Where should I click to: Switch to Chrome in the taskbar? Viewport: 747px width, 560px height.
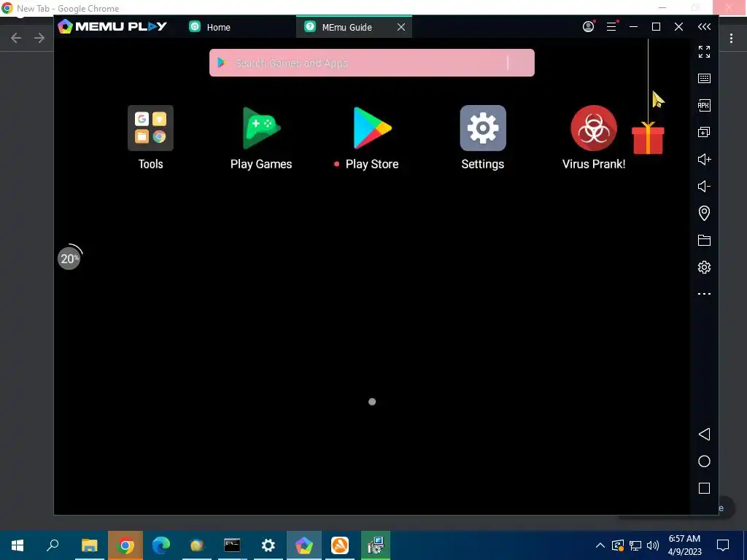125,545
